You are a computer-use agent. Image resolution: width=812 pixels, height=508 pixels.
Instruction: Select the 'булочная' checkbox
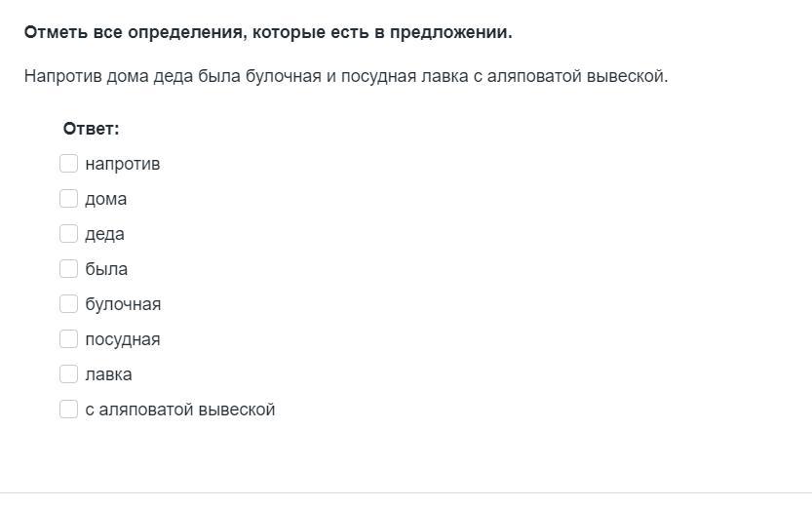[68, 304]
